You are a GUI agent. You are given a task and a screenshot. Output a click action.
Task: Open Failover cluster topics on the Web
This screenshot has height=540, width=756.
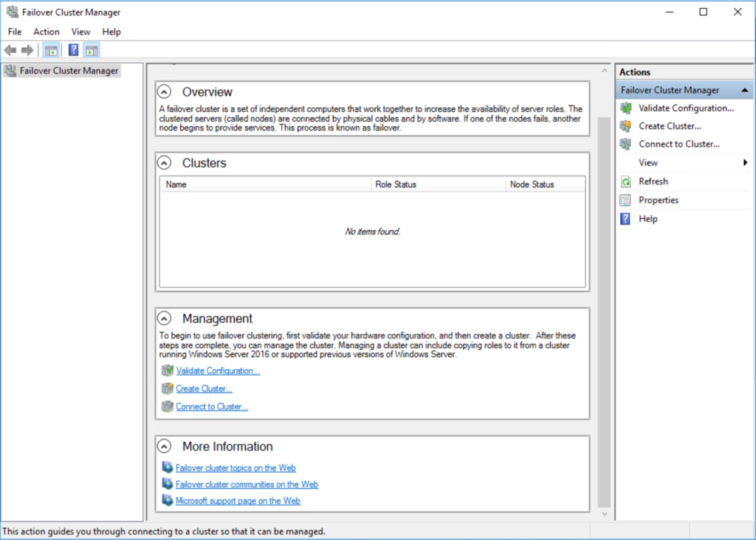click(x=236, y=467)
